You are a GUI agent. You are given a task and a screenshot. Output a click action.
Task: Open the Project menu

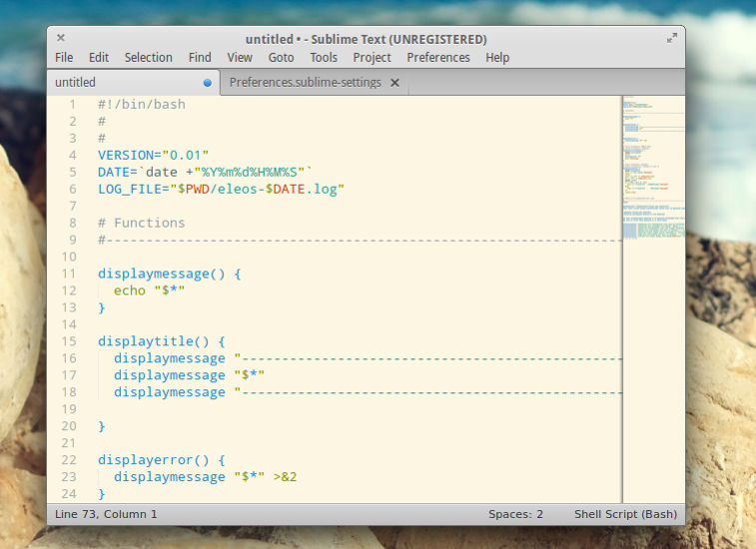(x=372, y=57)
